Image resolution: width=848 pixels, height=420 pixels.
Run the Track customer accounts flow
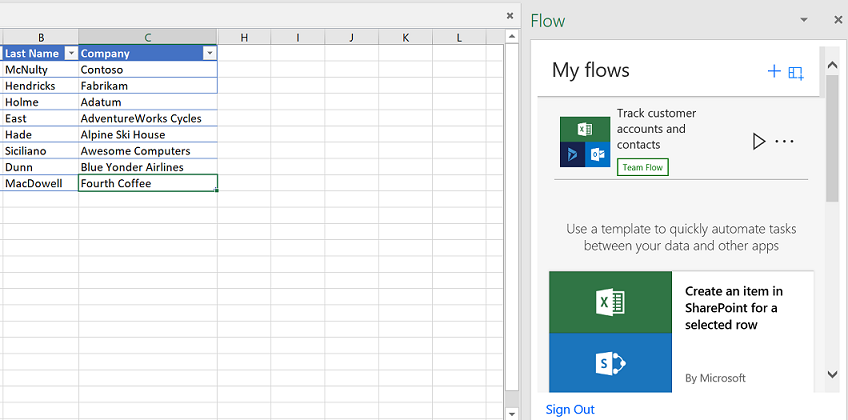pyautogui.click(x=759, y=141)
